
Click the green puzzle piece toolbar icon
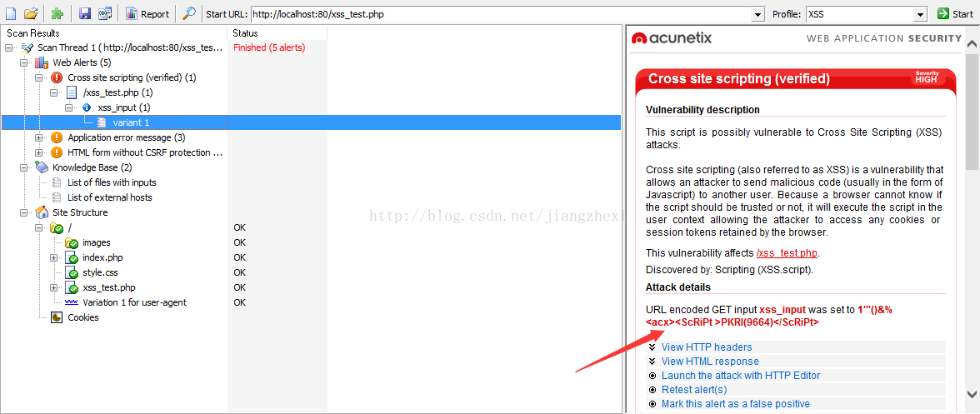57,13
